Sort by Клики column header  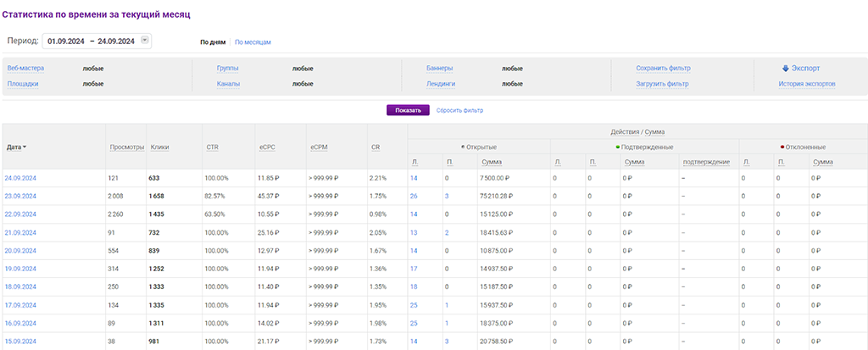(x=160, y=147)
